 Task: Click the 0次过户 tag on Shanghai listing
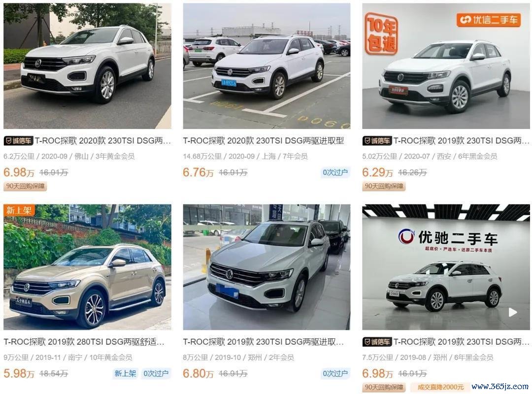coord(335,172)
